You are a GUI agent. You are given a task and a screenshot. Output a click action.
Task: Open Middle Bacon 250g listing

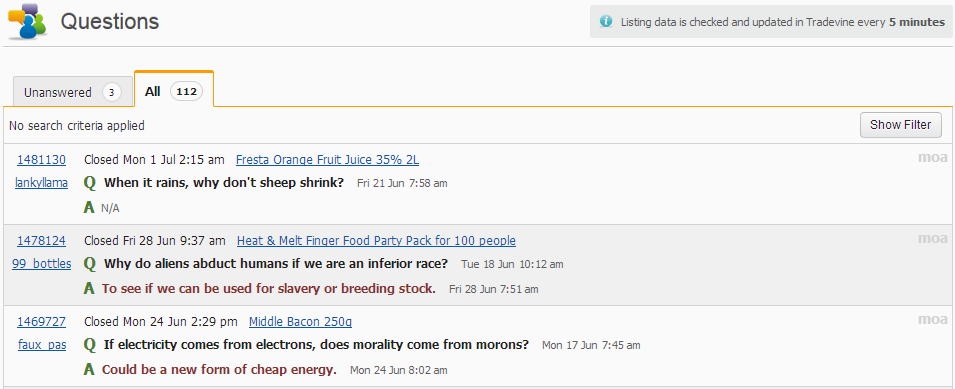click(301, 322)
